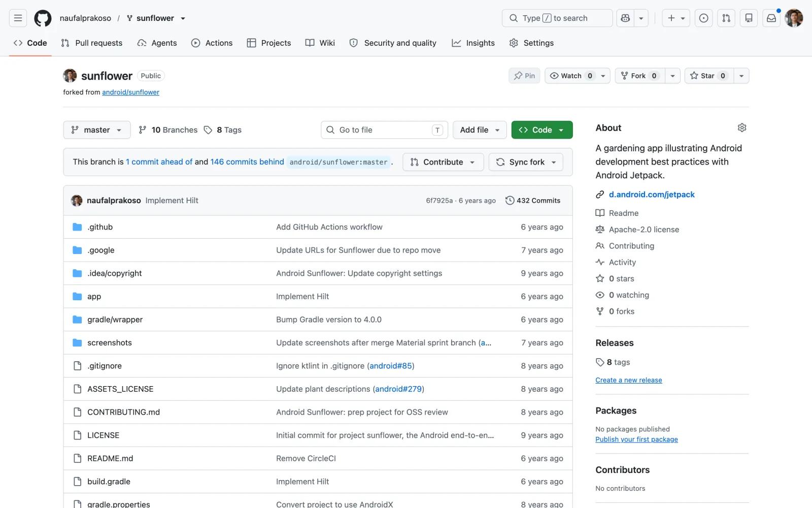Pin the sunflower repository
Screen dimensions: 812x508
coord(524,76)
